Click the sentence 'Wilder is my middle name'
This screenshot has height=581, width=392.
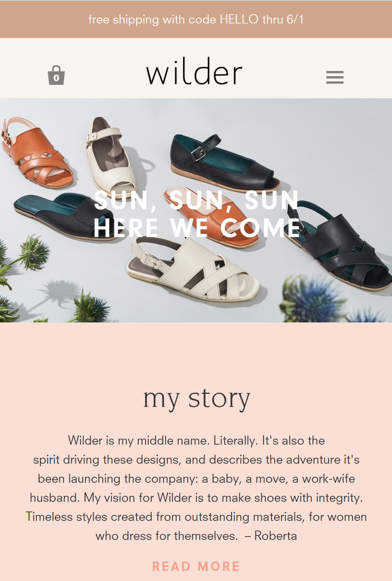pos(139,441)
